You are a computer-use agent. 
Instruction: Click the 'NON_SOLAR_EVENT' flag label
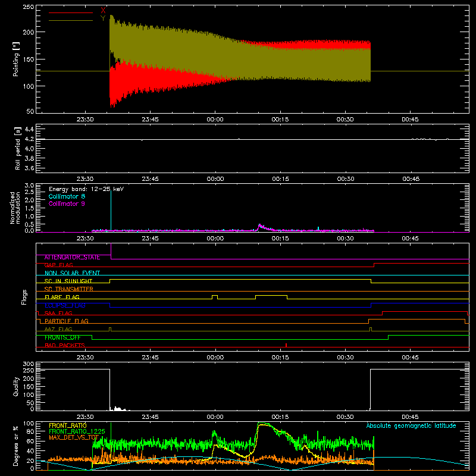[x=72, y=273]
